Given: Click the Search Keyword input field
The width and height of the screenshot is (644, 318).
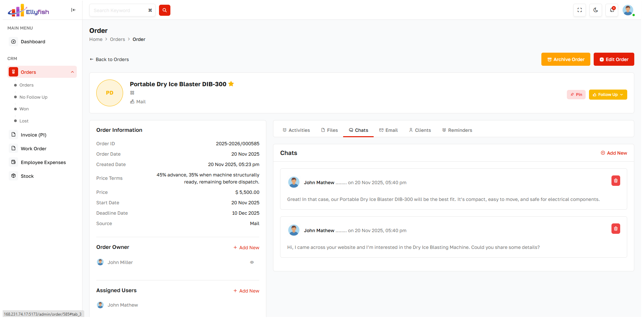Looking at the screenshot, I should (119, 10).
